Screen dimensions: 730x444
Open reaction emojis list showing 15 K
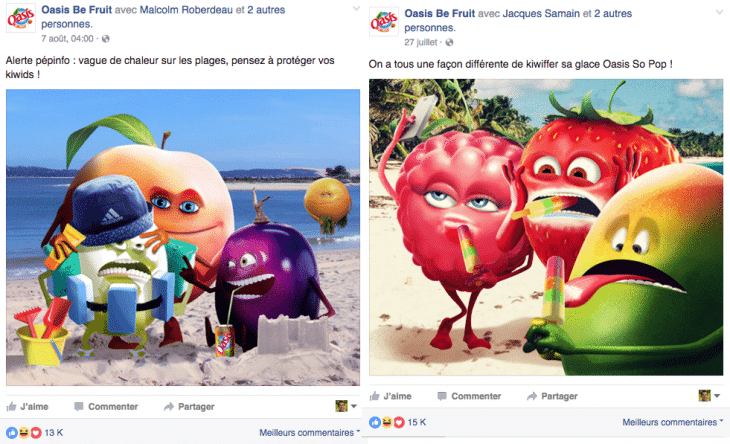pyautogui.click(x=398, y=422)
